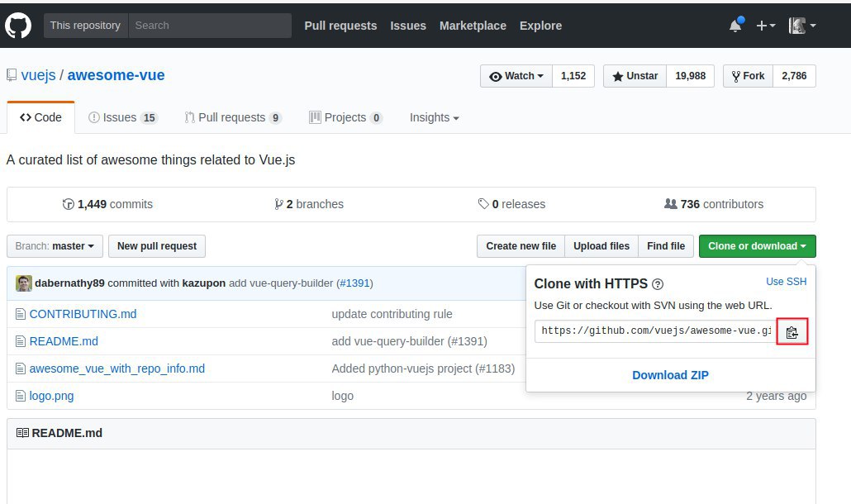Expand the Branch: master selector
Screen dimensions: 851x504
click(55, 246)
